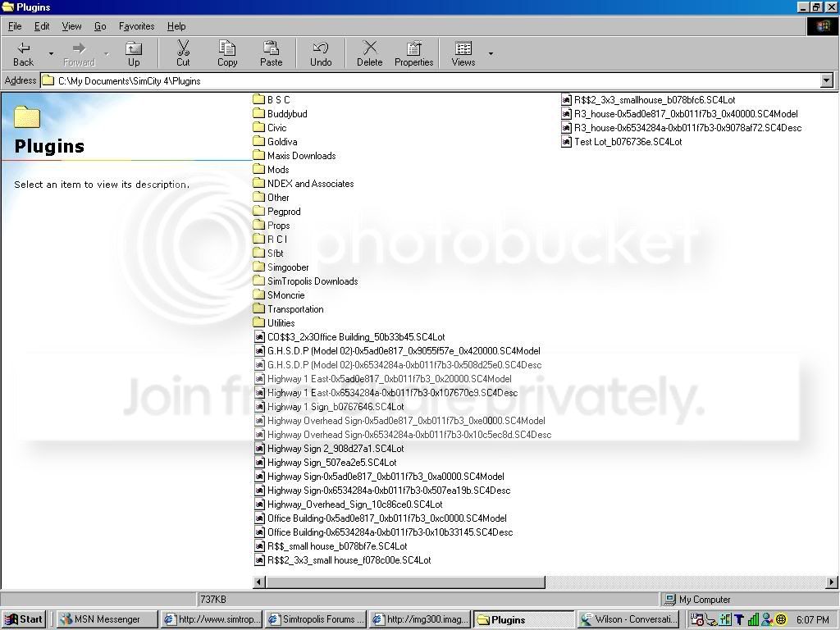Select CO$$3_2x3Office Building SC4Lot file

point(349,336)
